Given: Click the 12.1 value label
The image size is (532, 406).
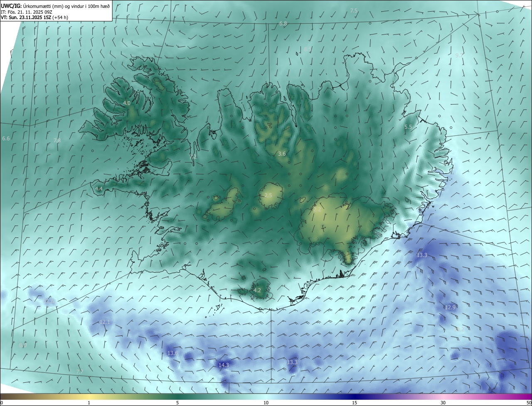Looking at the screenshot, I should [x=105, y=322].
